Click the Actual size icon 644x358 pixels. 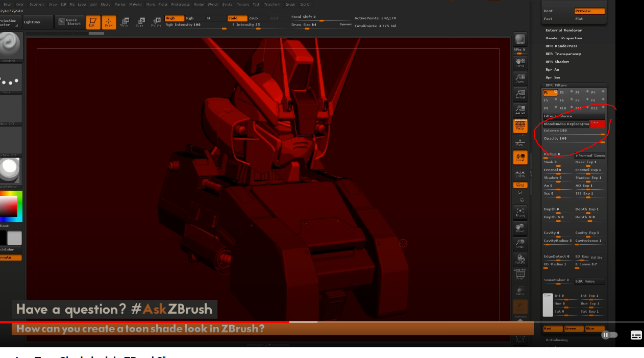tap(520, 94)
